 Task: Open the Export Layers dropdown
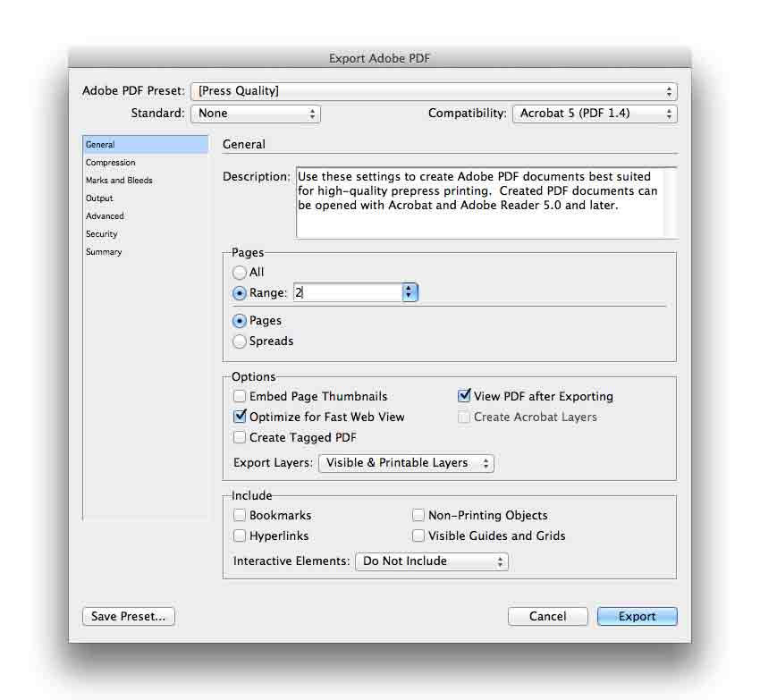pyautogui.click(x=406, y=463)
